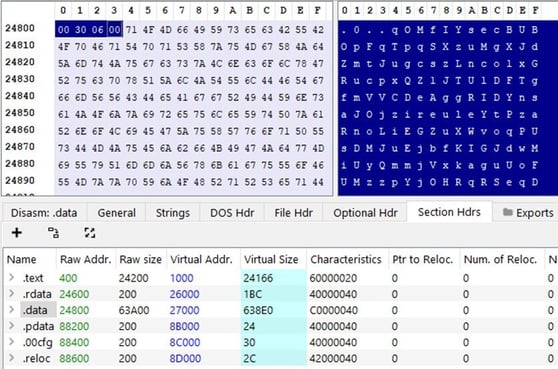Click characteristics 42000040 of .reloc
This screenshot has width=558, height=369.
click(x=333, y=358)
